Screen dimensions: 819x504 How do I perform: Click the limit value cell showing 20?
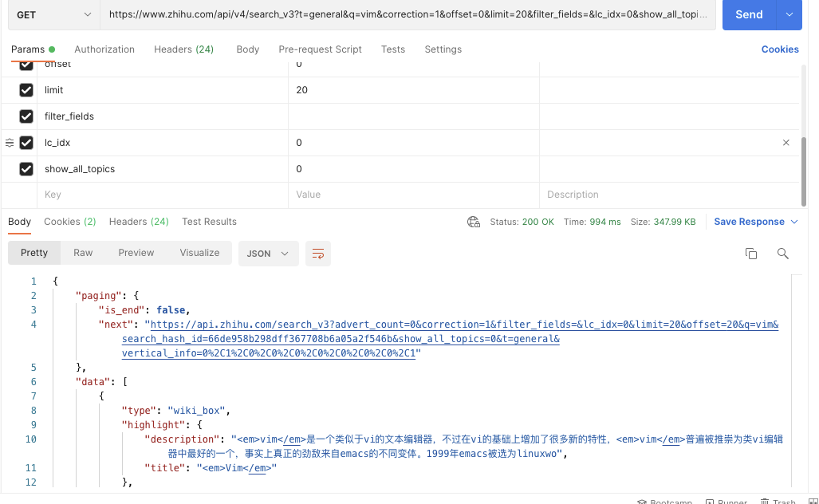pos(414,90)
